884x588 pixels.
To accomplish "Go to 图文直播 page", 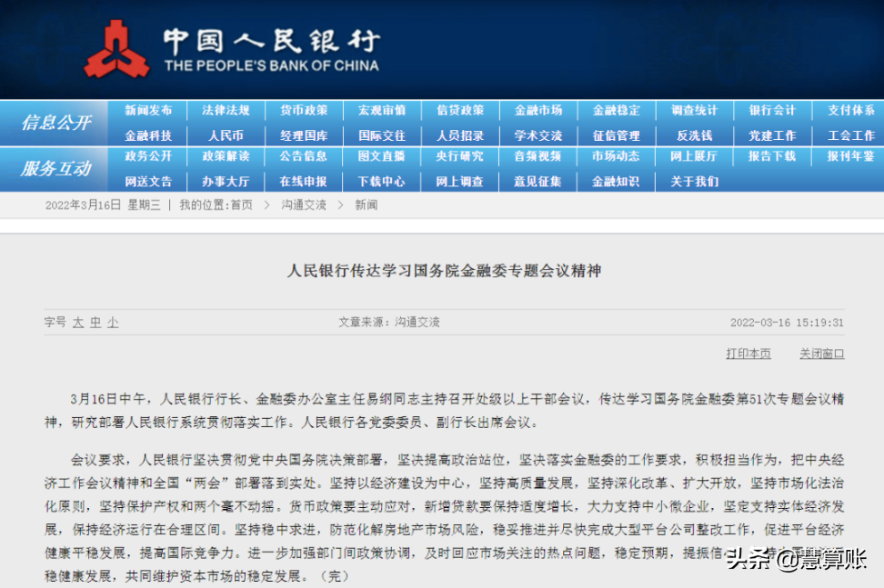I will point(382,156).
